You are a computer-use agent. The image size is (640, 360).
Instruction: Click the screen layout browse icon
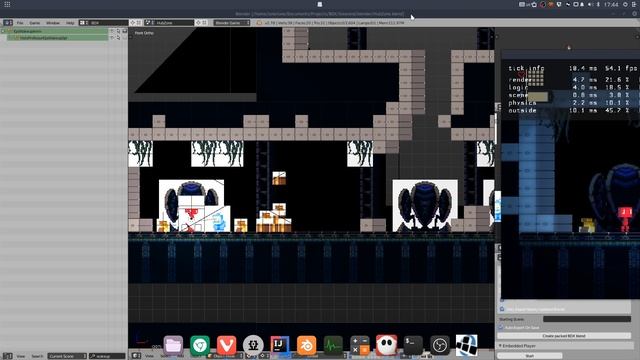click(x=84, y=23)
